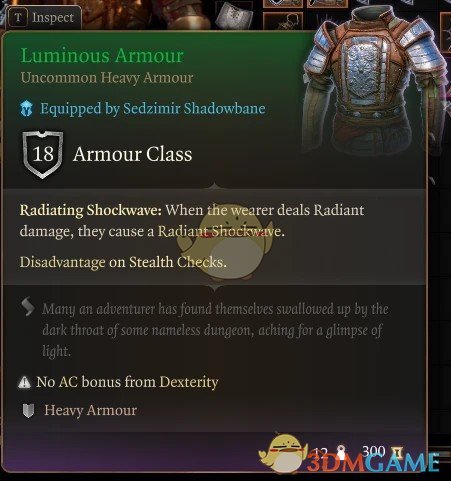Select the silver item inventory slot above tooltip

coord(233,14)
